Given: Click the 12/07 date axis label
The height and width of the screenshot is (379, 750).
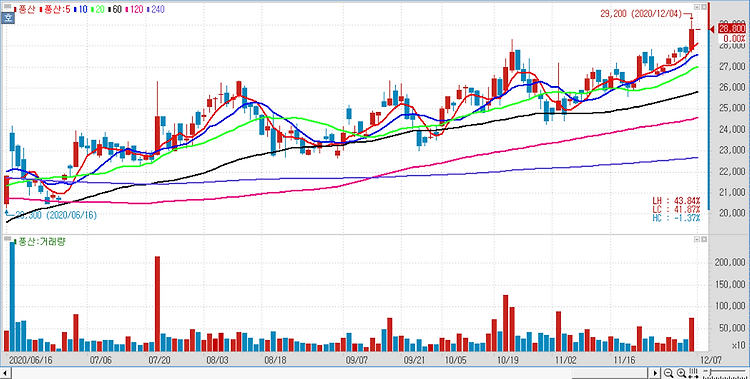Looking at the screenshot, I should pyautogui.click(x=712, y=359).
